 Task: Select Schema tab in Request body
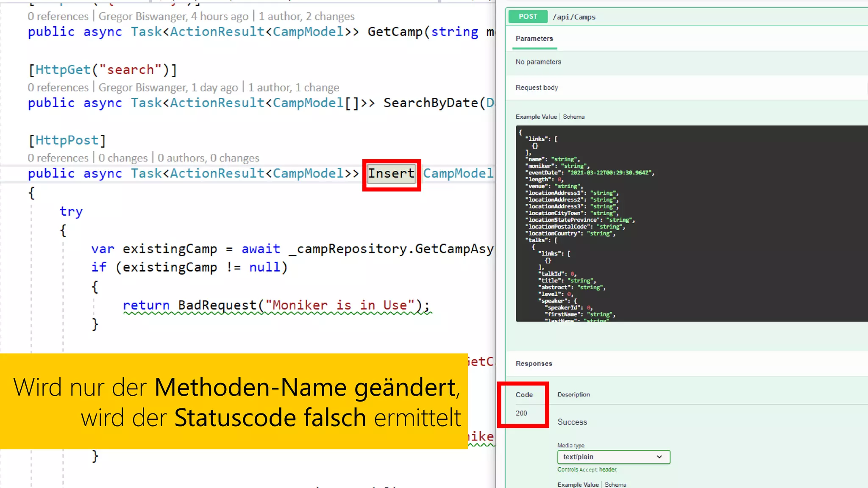click(573, 117)
